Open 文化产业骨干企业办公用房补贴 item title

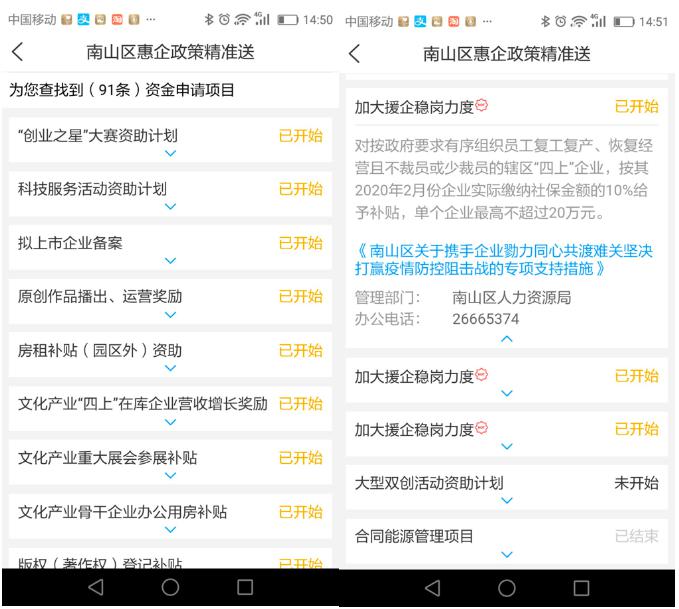[123, 512]
